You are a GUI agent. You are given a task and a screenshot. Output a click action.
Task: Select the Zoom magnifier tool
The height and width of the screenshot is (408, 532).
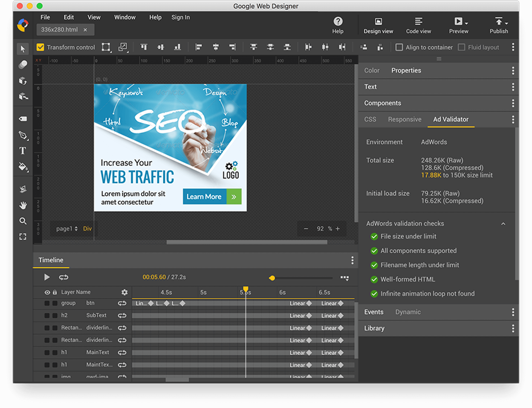point(23,221)
